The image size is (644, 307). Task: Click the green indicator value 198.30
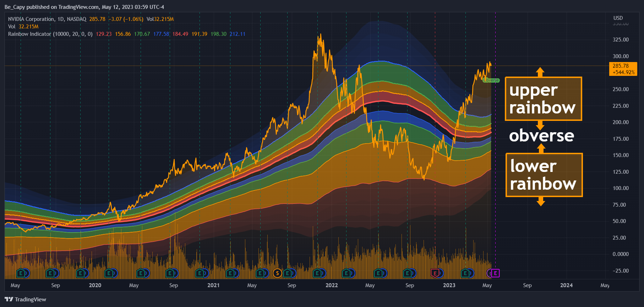coord(219,34)
